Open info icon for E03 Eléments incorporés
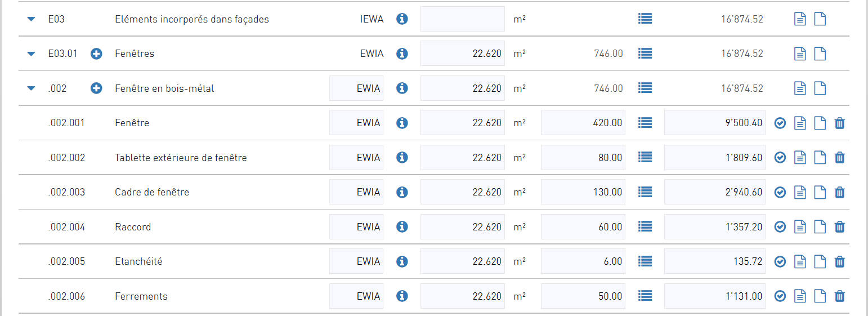Screen dimensions: 868x316 [402, 19]
